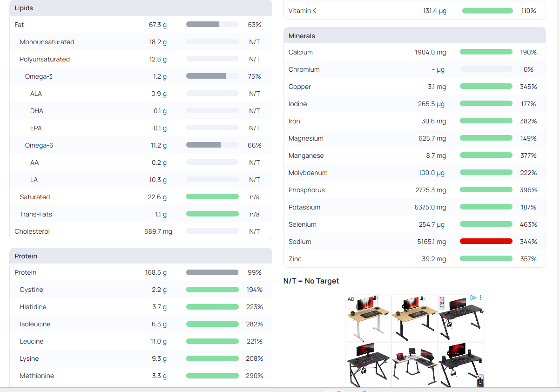Image resolution: width=560 pixels, height=392 pixels.
Task: Click the Omega-3 progress bar
Action: tap(212, 76)
